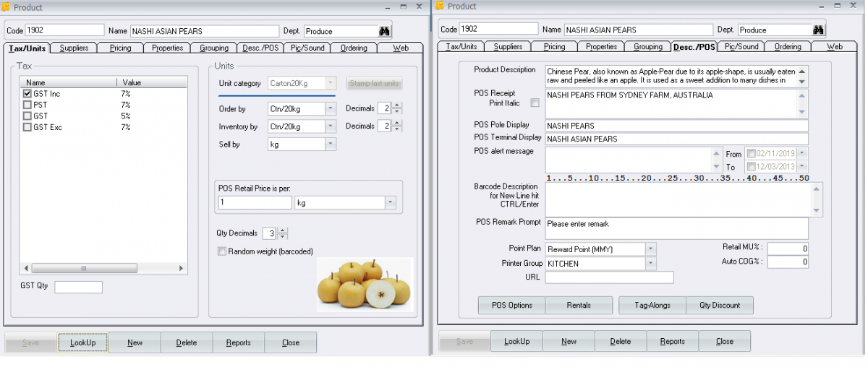This screenshot has height=367, width=868.
Task: Click the Retail MU% field
Action: 788,249
